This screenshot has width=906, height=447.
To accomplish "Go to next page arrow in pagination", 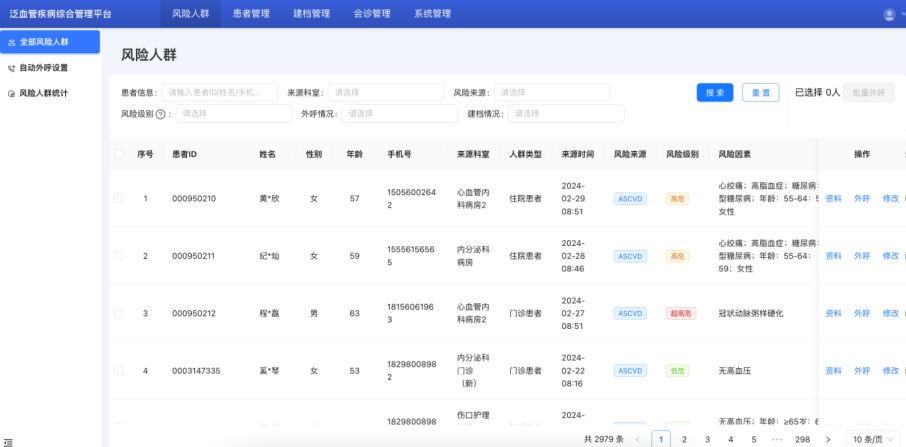I will click(827, 439).
